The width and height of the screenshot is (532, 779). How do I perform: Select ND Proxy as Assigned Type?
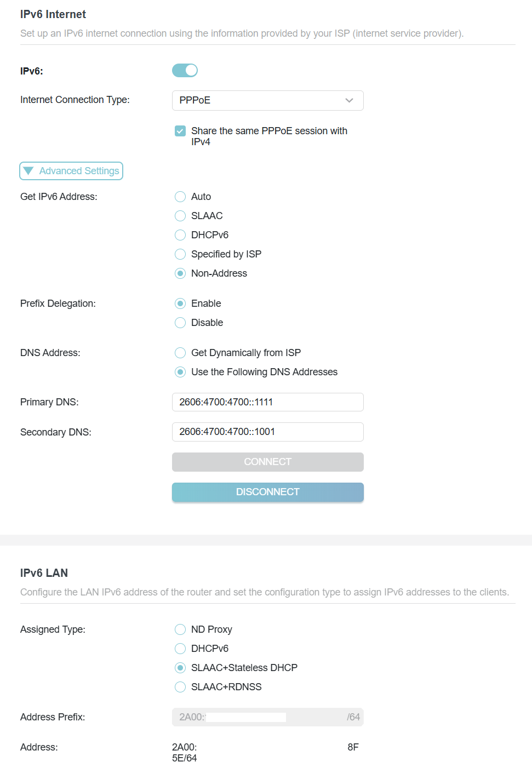pos(180,629)
